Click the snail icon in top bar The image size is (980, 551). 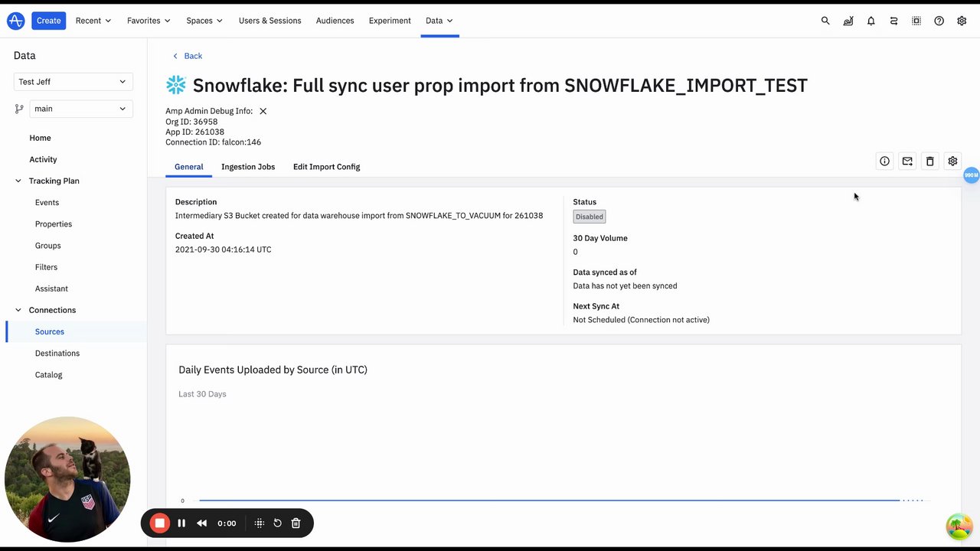coord(848,21)
